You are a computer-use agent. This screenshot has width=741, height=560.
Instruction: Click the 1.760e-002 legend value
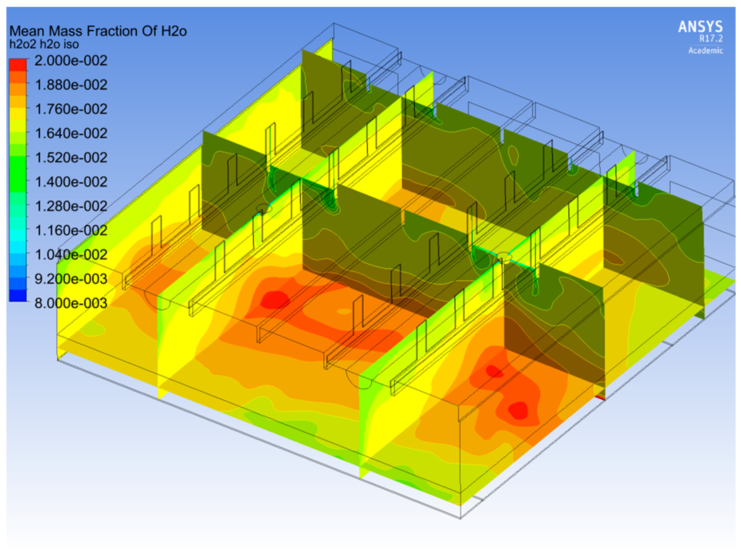tap(71, 109)
